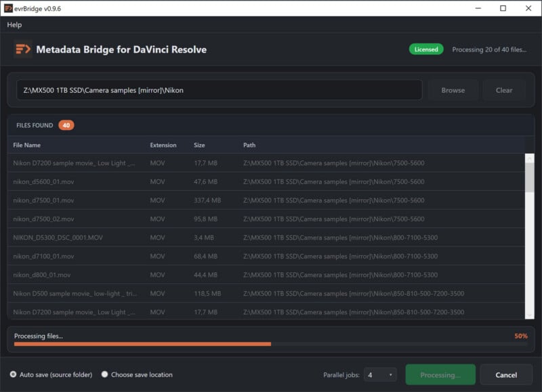Viewport: 542px width, 392px height.
Task: Select the Choose save location option
Action: click(x=104, y=374)
